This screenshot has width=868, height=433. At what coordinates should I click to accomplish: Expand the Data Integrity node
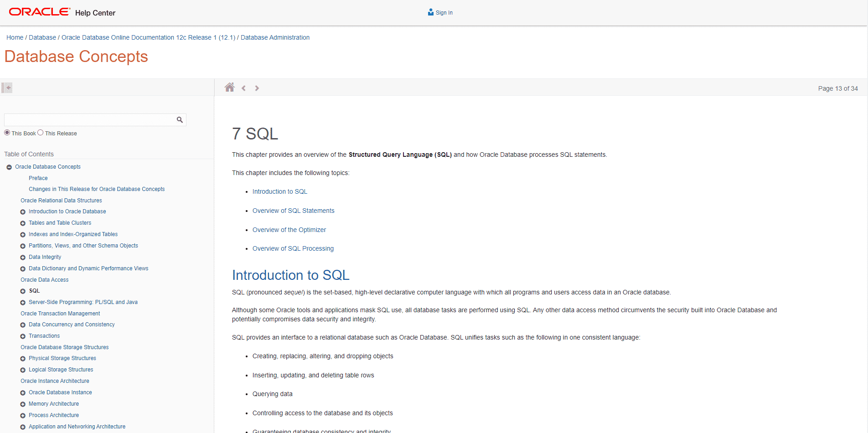point(23,258)
